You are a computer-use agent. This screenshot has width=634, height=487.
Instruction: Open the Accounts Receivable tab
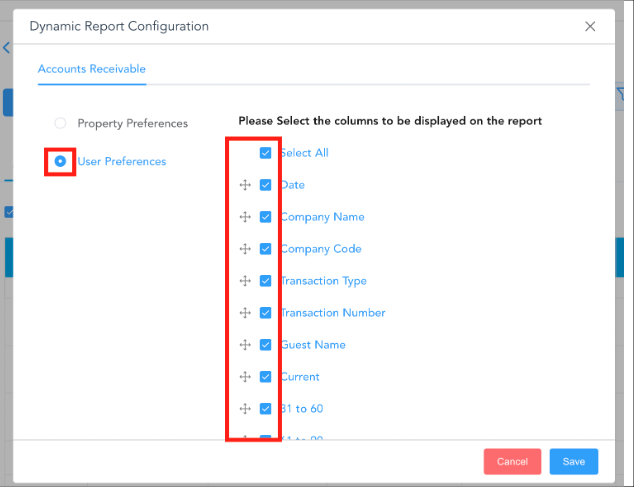(x=92, y=69)
